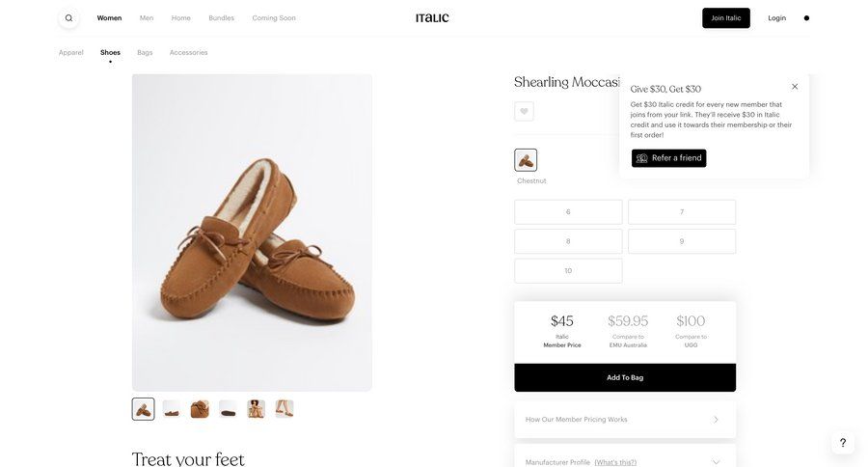Open the What's this? link
The image size is (868, 467).
[615, 462]
